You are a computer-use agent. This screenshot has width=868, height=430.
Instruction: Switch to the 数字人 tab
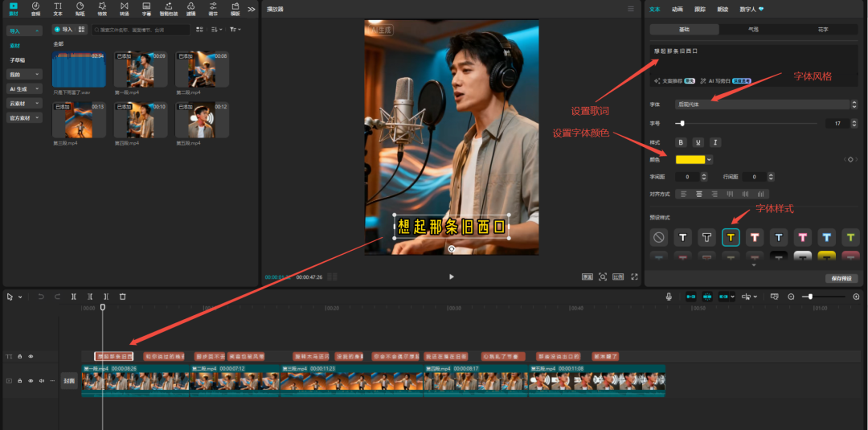point(751,9)
